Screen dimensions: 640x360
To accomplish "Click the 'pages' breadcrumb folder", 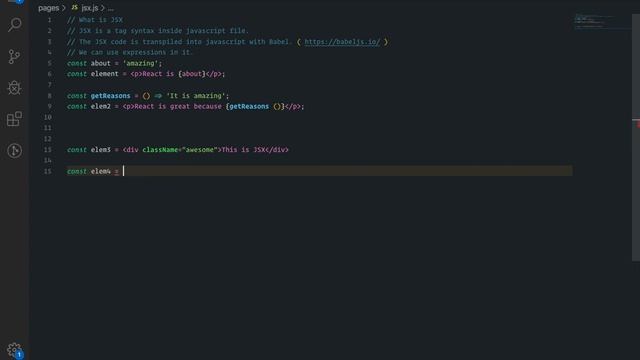I will point(49,8).
